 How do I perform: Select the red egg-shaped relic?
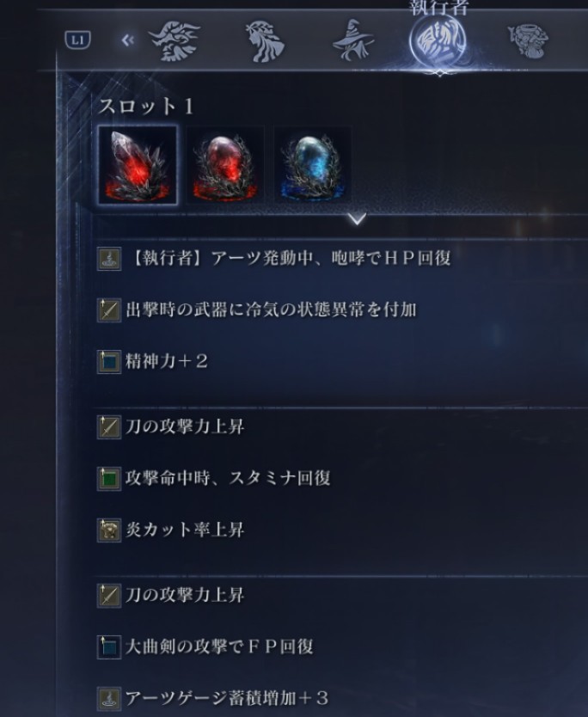(225, 165)
